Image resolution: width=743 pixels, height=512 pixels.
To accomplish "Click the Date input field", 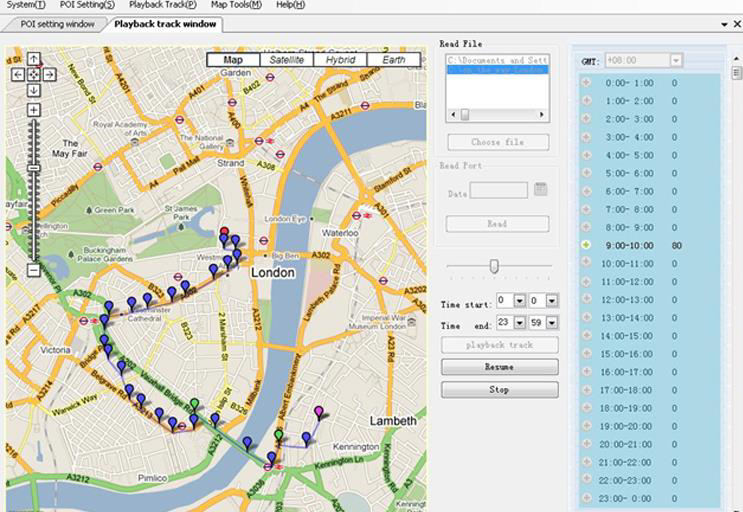I will 498,190.
